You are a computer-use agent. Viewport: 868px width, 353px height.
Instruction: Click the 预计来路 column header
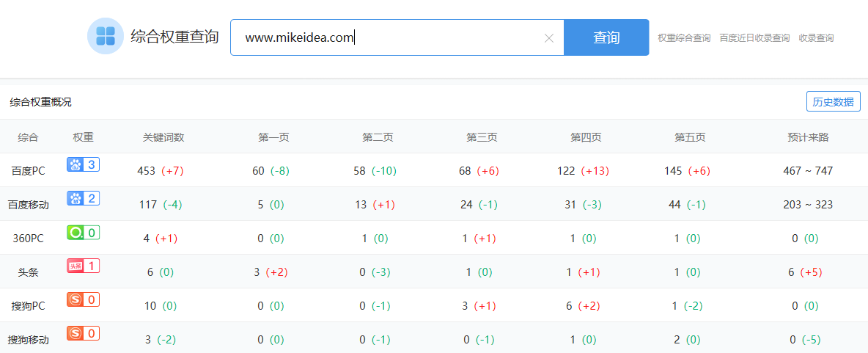808,137
